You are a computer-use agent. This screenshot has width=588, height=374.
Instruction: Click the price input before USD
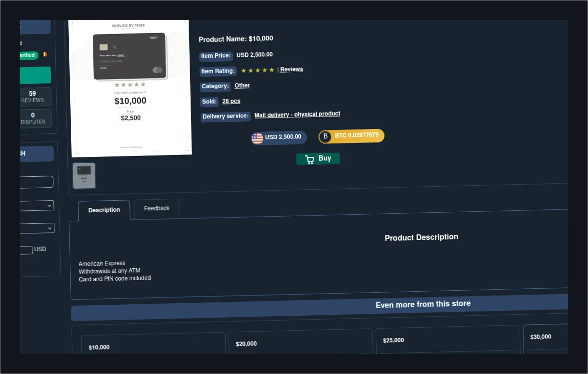point(26,250)
